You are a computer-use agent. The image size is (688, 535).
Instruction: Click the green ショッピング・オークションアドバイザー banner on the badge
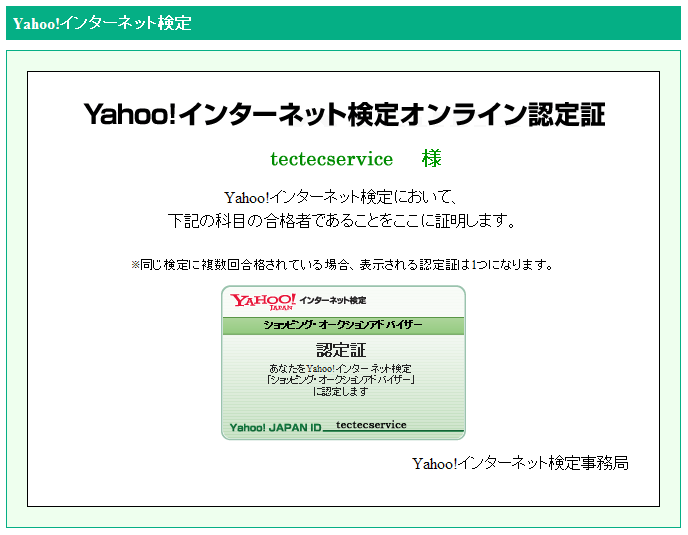pos(343,325)
